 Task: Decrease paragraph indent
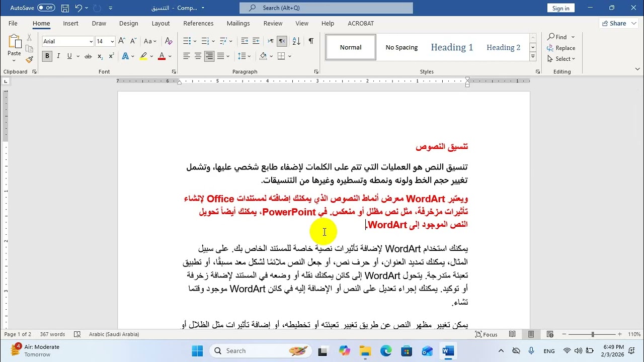[x=245, y=41]
